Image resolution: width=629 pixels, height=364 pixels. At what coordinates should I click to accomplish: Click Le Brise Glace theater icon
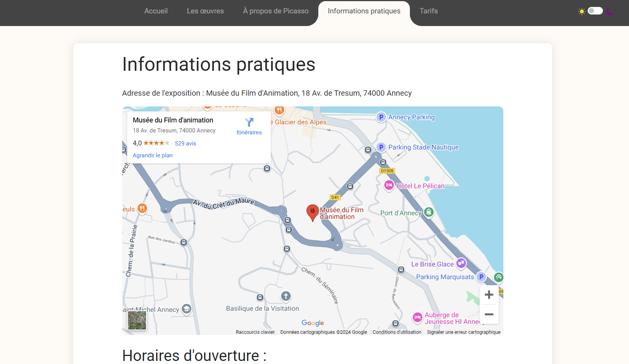(x=461, y=263)
